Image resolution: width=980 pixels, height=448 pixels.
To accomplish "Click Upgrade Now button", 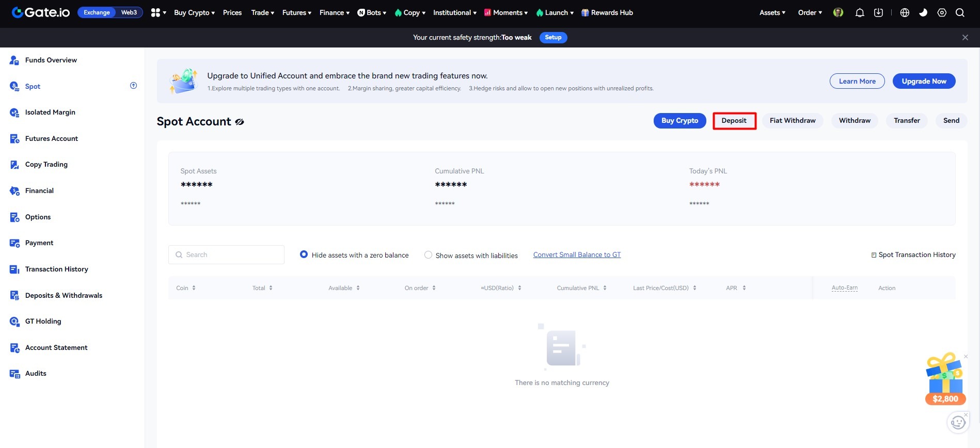I will pos(924,81).
